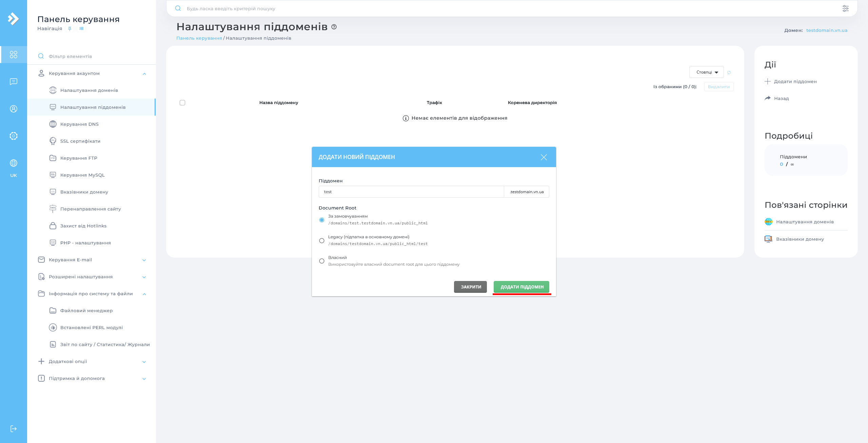
Task: Select the Власний document root option
Action: click(x=321, y=261)
